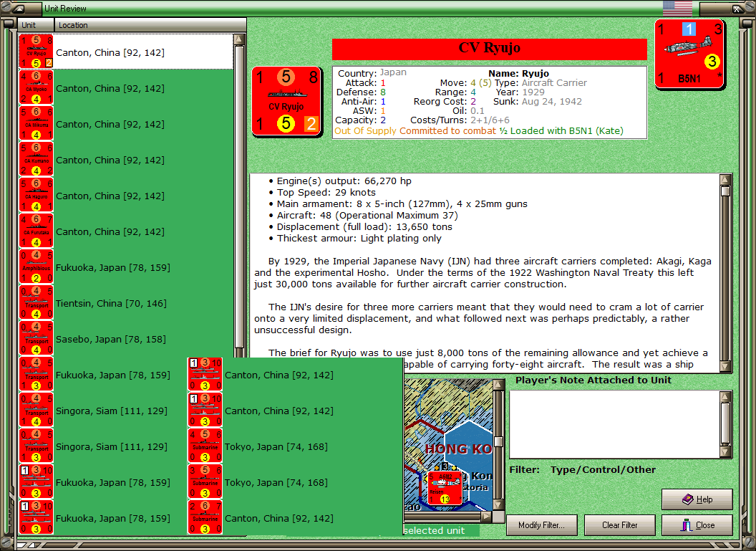
Task: Click the Hong Kong minimap view
Action: click(448, 445)
